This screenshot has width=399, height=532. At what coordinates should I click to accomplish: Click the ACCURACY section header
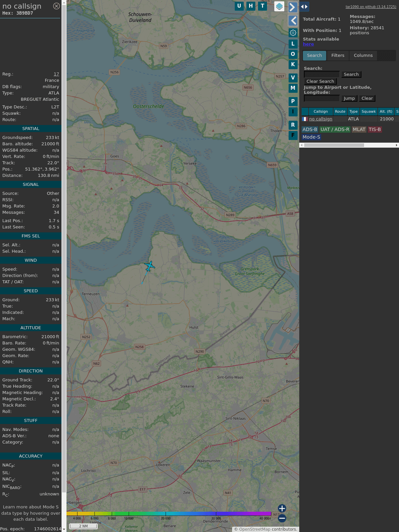pyautogui.click(x=31, y=456)
